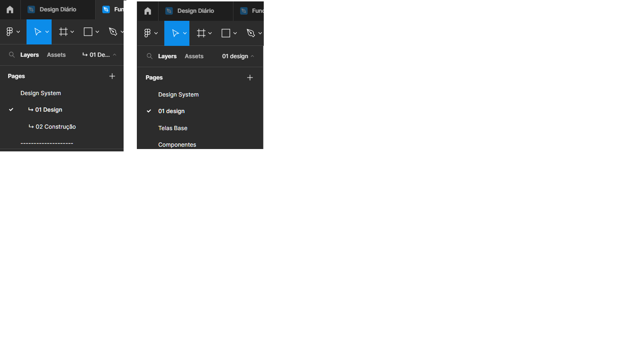Select the Pen tool in right window

pyautogui.click(x=250, y=33)
